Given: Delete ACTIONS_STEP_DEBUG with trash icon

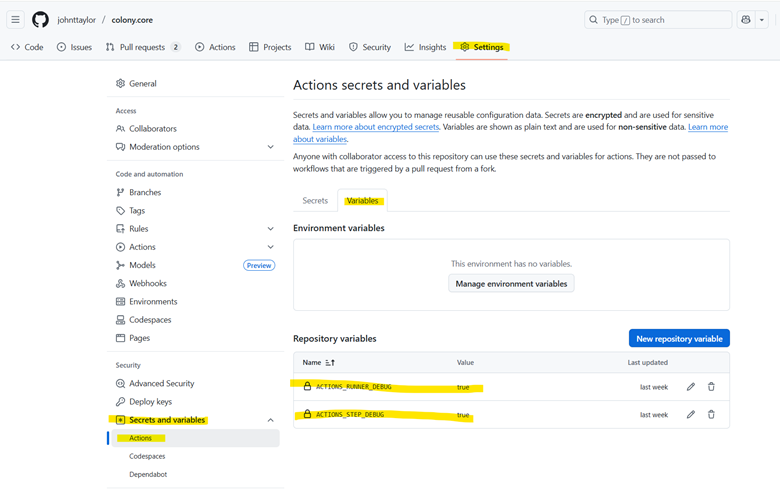Looking at the screenshot, I should point(711,414).
